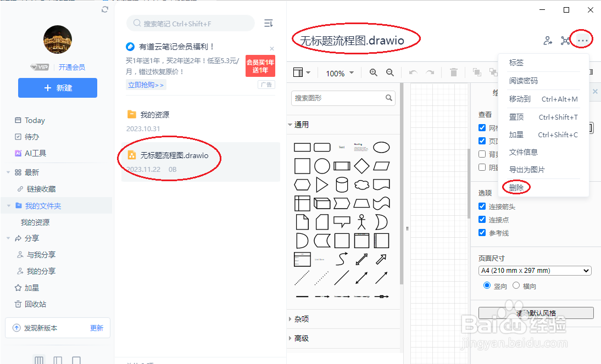The image size is (601, 364).
Task: Click the zoom in magnifier
Action: (374, 72)
